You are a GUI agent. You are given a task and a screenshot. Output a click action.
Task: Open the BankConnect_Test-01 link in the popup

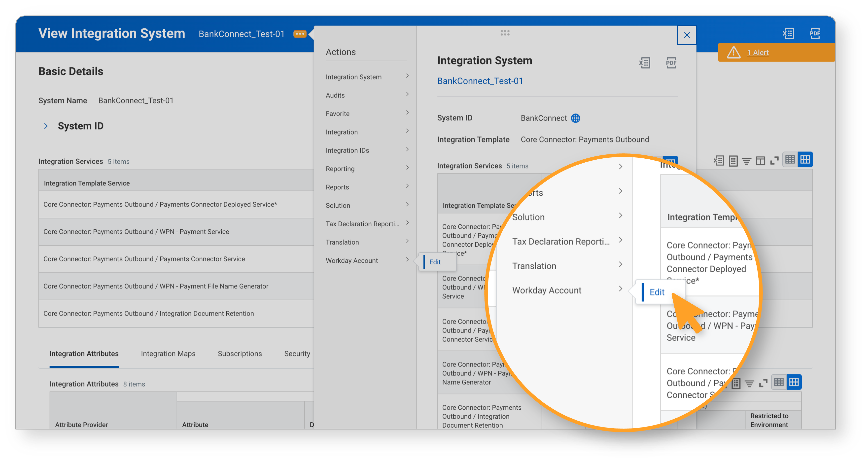click(480, 81)
